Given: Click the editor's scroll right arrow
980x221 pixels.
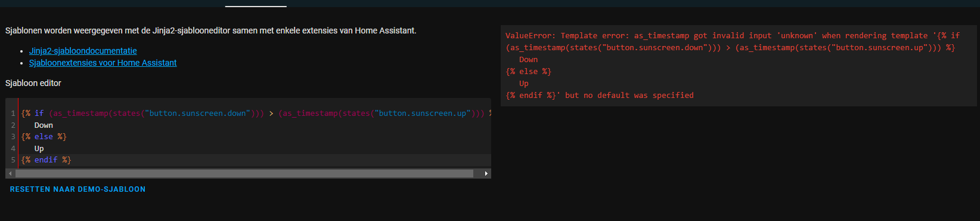Looking at the screenshot, I should click(486, 174).
